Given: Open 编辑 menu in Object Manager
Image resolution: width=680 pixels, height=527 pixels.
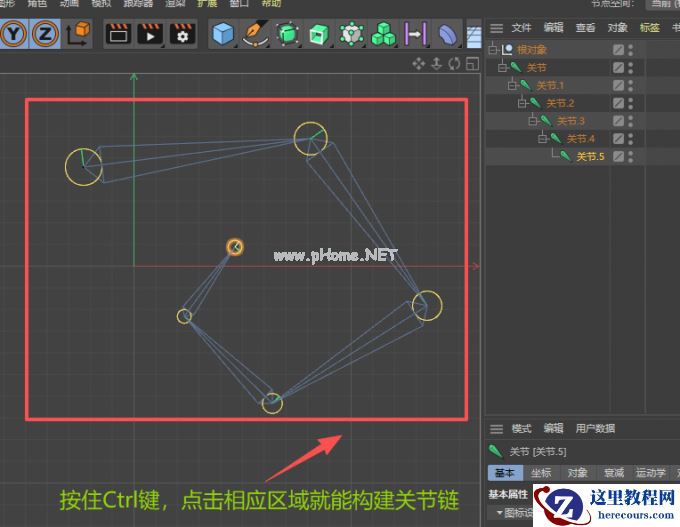Looking at the screenshot, I should click(x=553, y=28).
